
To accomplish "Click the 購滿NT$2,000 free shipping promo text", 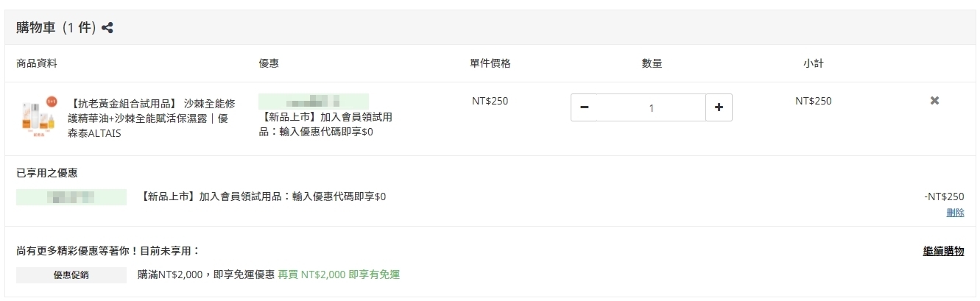I will pyautogui.click(x=206, y=275).
